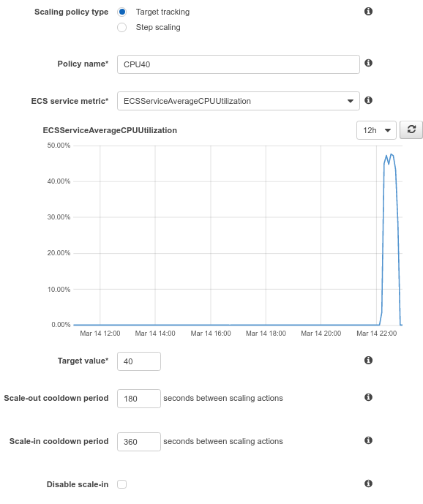Refresh the CPU utilization graph
The height and width of the screenshot is (504, 423).
[x=411, y=130]
